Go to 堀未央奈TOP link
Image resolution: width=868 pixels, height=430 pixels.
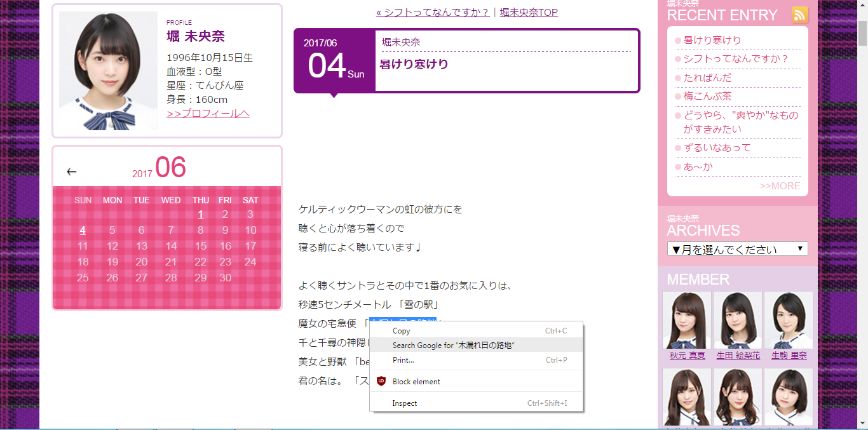(529, 12)
